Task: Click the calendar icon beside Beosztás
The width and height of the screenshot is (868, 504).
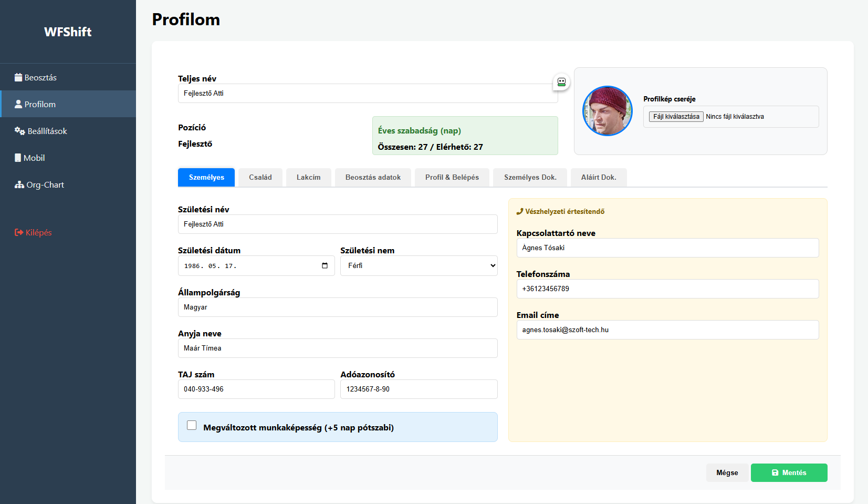Action: tap(18, 77)
